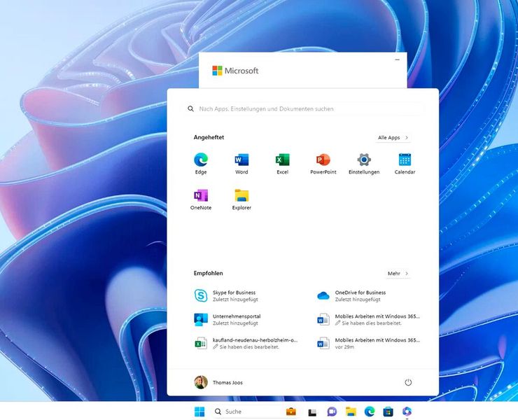Click the Windows Start button on taskbar
This screenshot has height=420, width=518.
point(199,412)
